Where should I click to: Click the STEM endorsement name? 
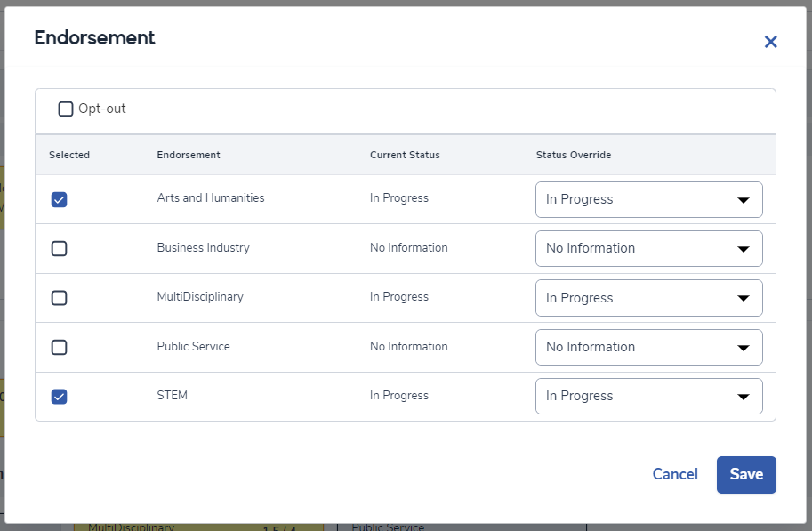(x=173, y=396)
